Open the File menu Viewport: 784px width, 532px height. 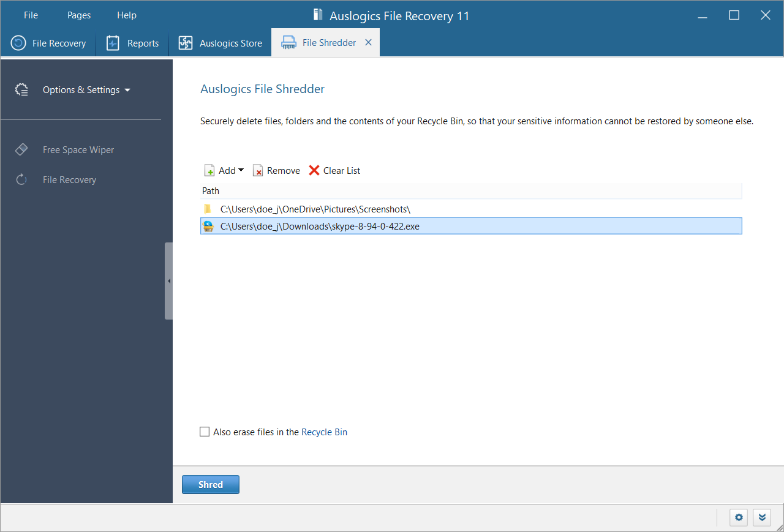31,15
